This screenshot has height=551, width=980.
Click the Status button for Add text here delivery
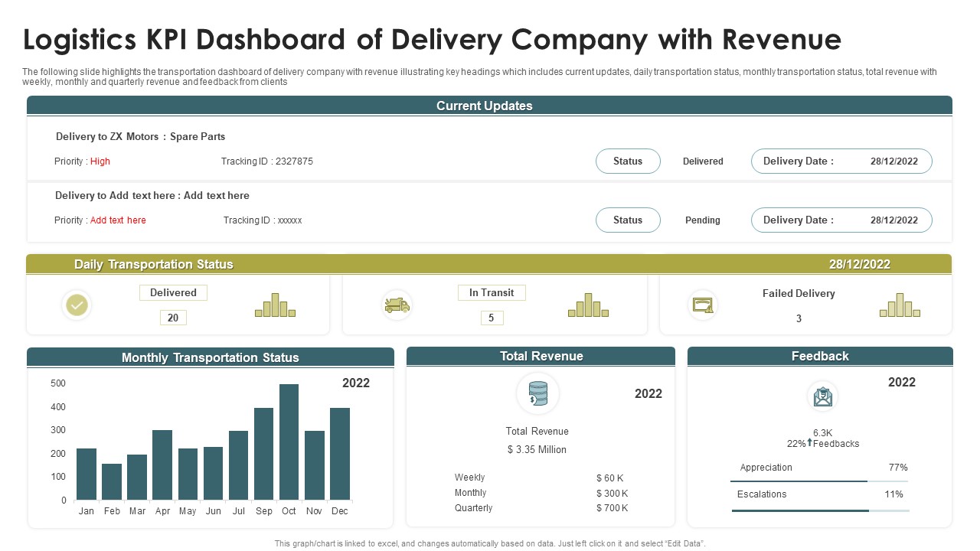[x=628, y=220]
